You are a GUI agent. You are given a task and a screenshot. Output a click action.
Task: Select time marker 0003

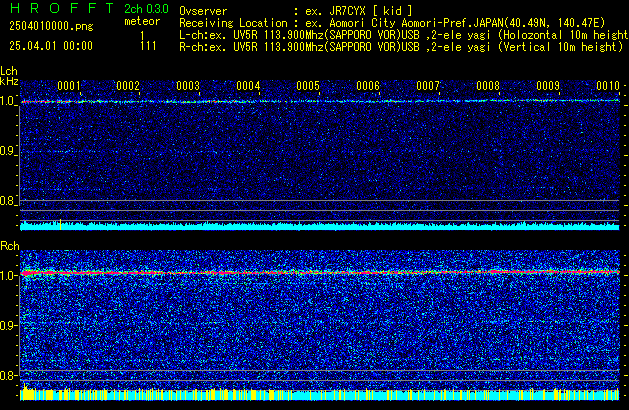point(188,86)
